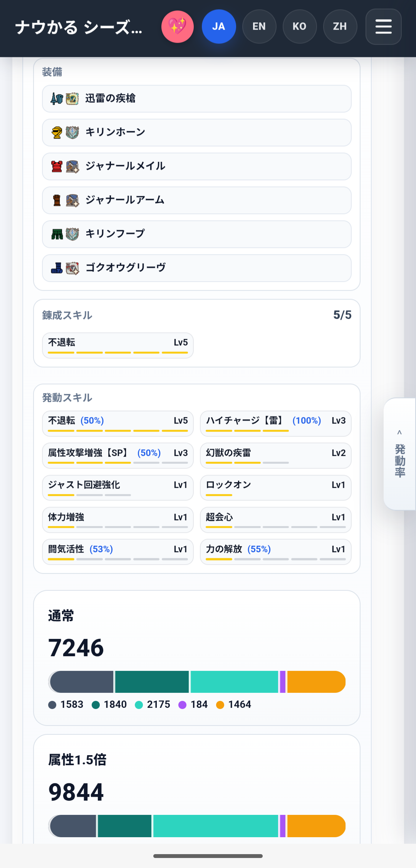Switch language to KO
416x868 pixels.
point(300,27)
